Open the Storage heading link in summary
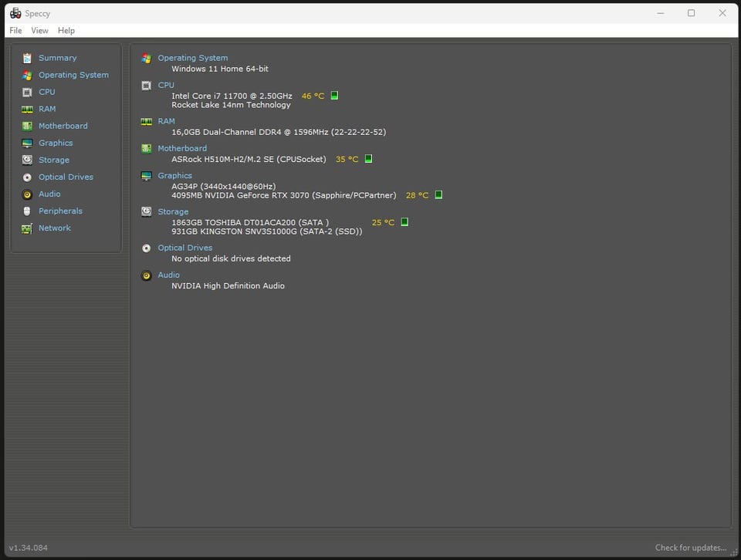The width and height of the screenshot is (741, 560). pyautogui.click(x=173, y=211)
